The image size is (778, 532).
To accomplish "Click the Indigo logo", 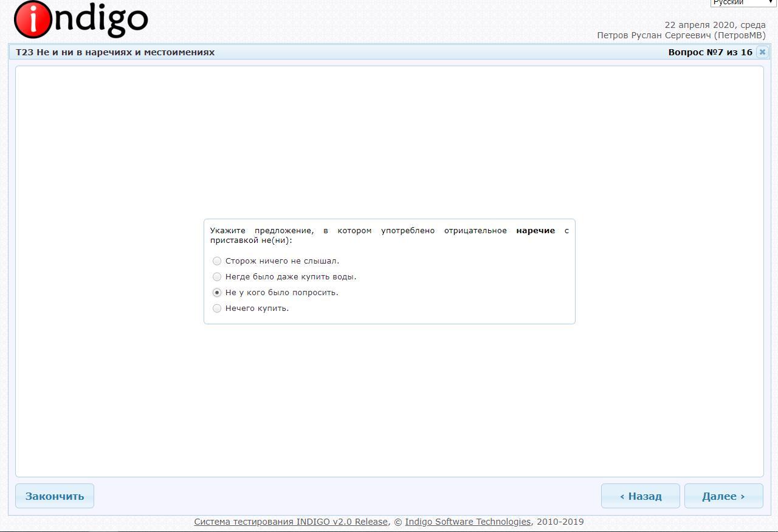I will [x=81, y=19].
